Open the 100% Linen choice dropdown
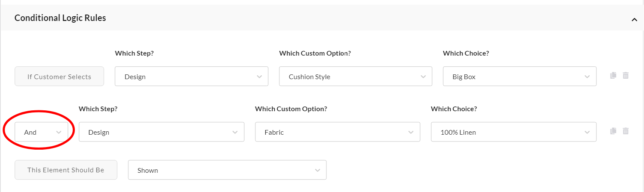Viewport: 644px width, 192px height. click(513, 132)
